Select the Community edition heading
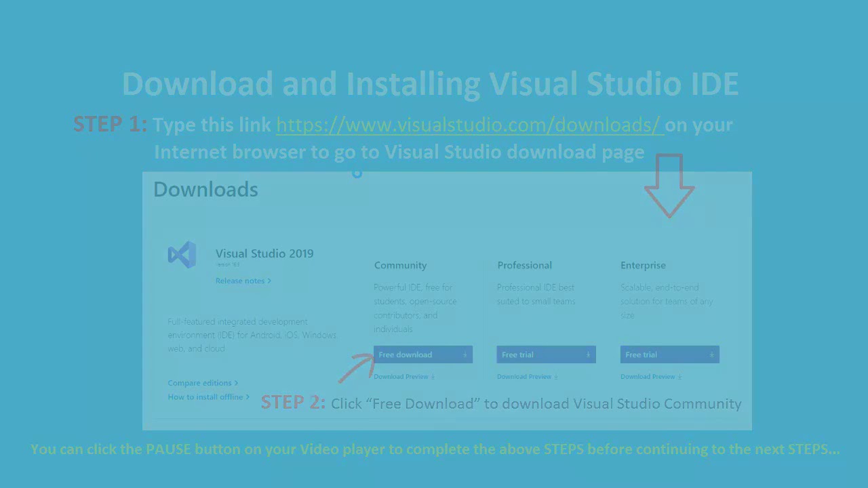 [x=401, y=265]
